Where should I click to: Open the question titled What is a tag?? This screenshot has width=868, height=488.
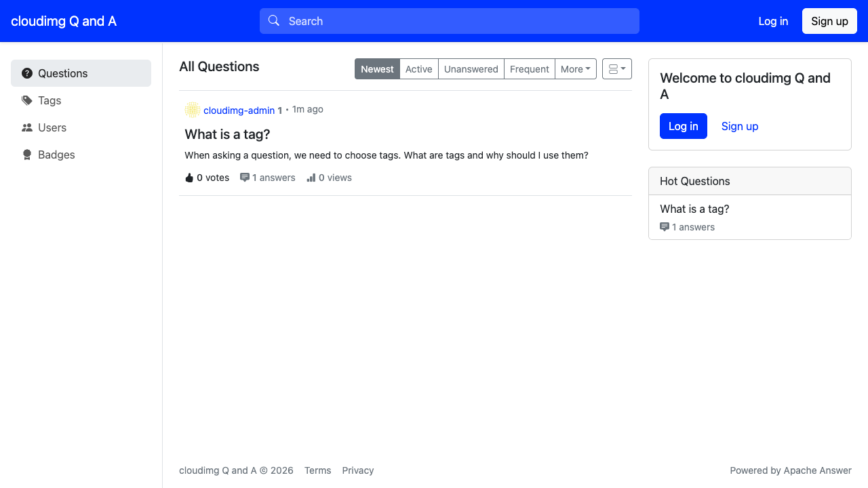[227, 134]
